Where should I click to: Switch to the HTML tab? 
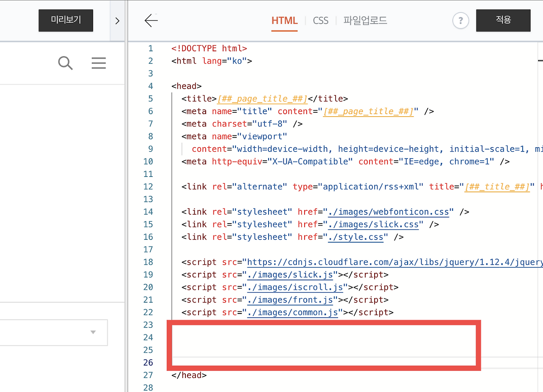(284, 20)
